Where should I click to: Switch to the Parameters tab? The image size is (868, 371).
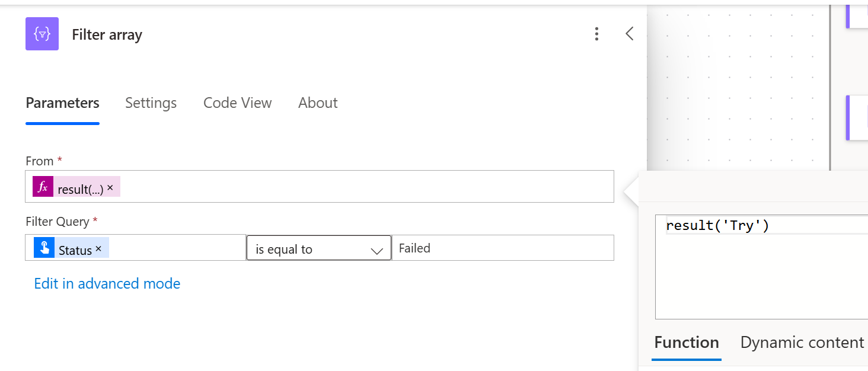(62, 103)
